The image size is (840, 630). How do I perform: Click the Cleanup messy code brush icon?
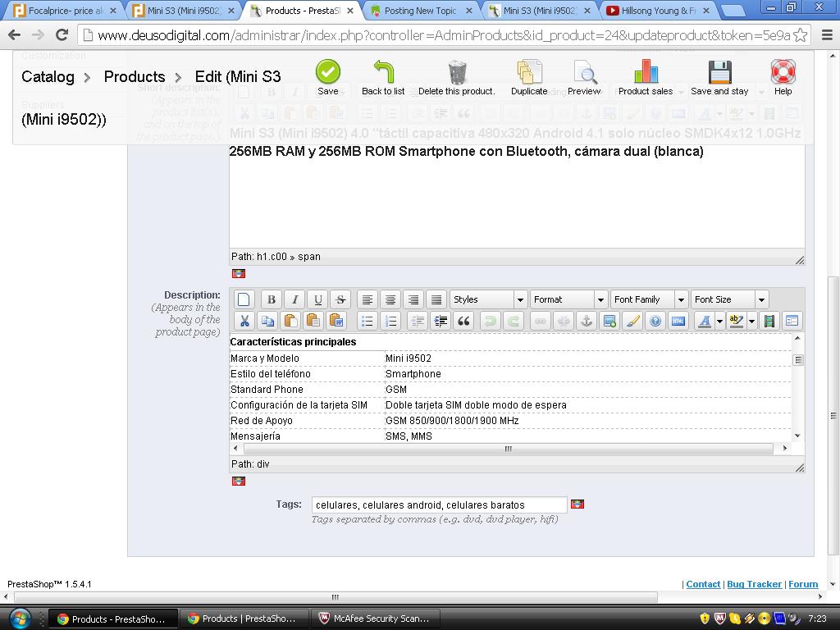coord(632,322)
